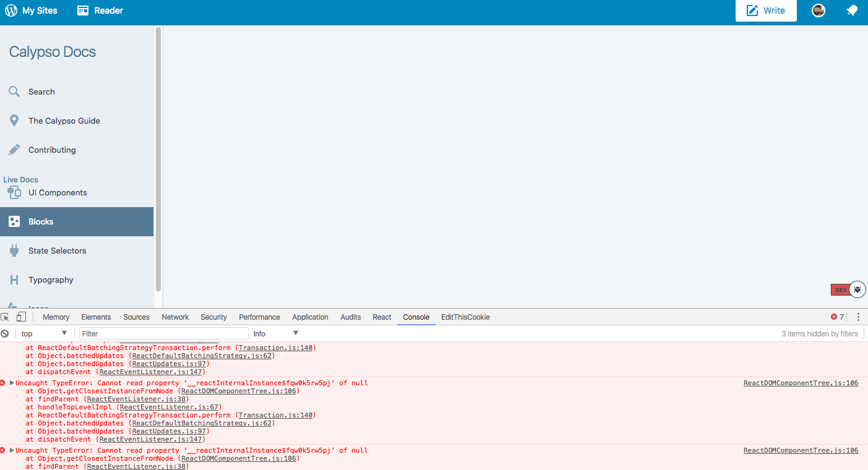
Task: Toggle the device toolbar
Action: 21,317
